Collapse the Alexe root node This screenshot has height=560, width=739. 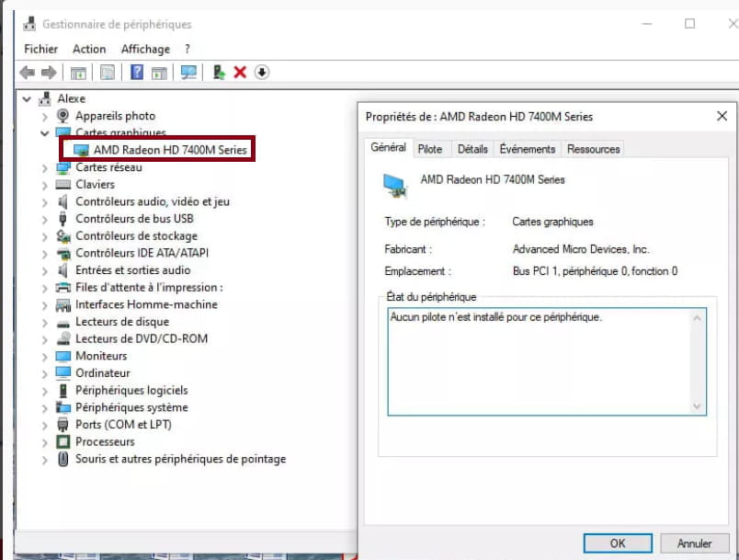point(27,99)
